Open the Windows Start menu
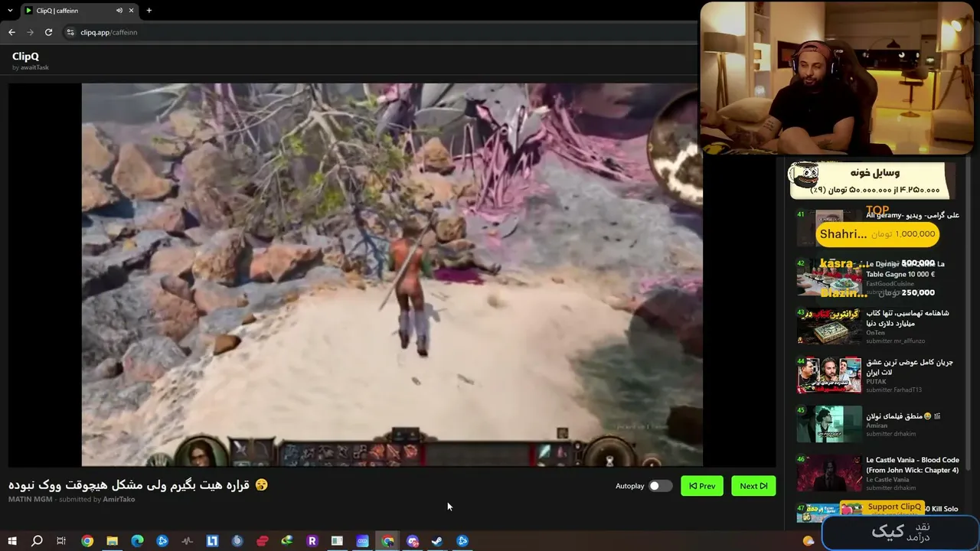 (x=12, y=541)
